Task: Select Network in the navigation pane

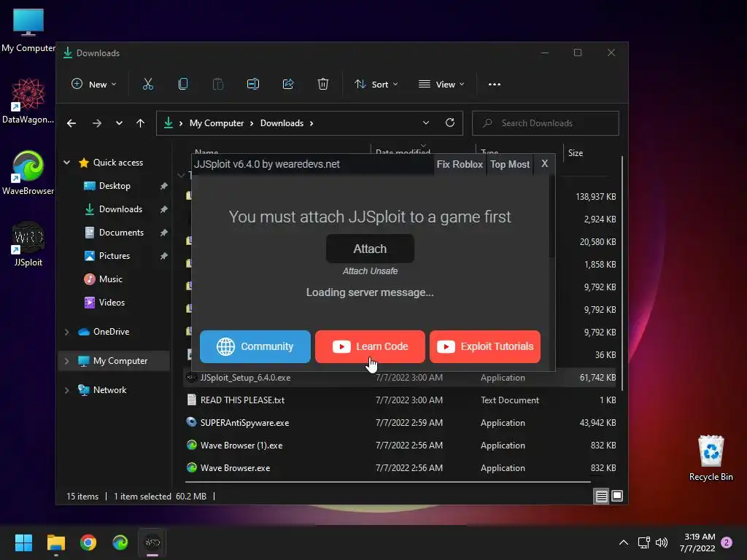Action: (109, 390)
